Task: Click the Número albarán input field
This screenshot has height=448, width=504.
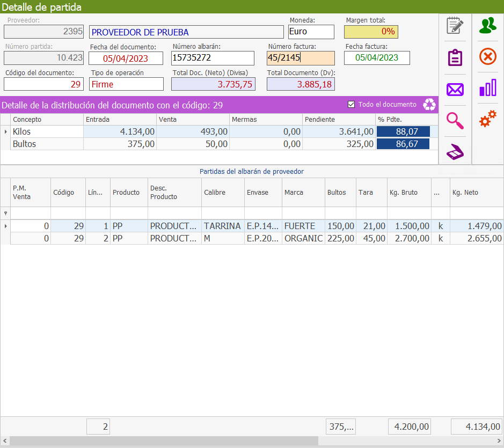Action: point(213,58)
